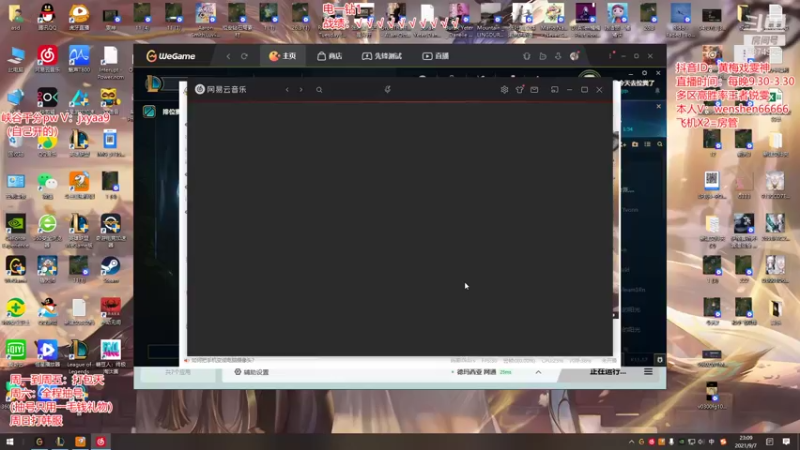
Task: Open NetEase Cloud Music search
Action: [319, 90]
